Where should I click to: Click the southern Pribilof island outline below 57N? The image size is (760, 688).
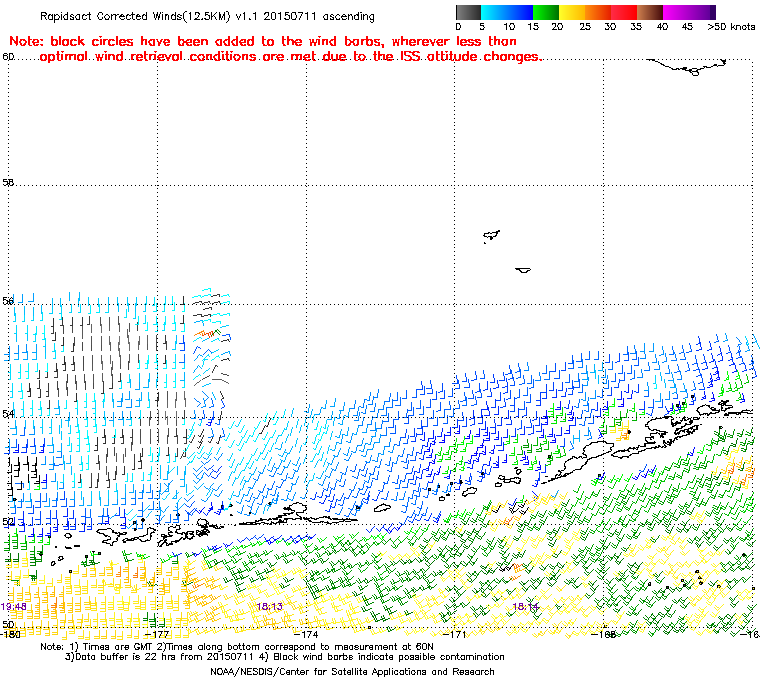point(523,270)
